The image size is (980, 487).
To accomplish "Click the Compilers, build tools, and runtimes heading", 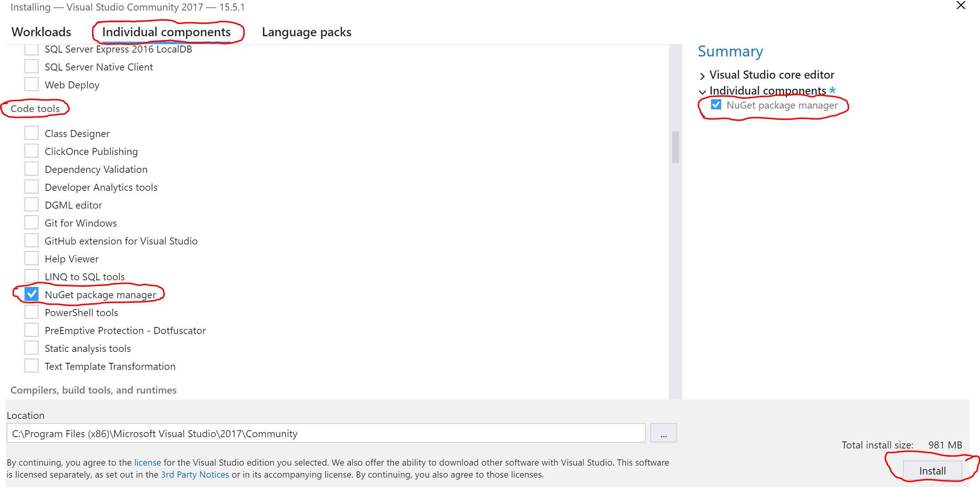I will tap(93, 390).
